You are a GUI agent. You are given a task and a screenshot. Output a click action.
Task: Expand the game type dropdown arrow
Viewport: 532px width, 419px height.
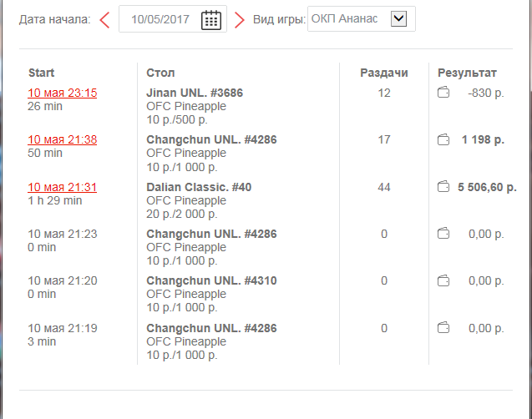(398, 18)
